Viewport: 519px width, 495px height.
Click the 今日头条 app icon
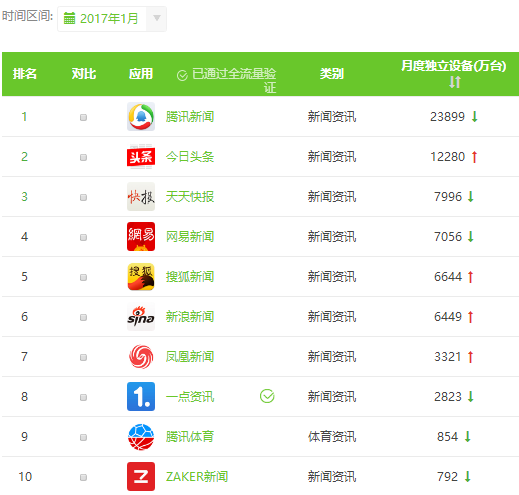click(141, 157)
